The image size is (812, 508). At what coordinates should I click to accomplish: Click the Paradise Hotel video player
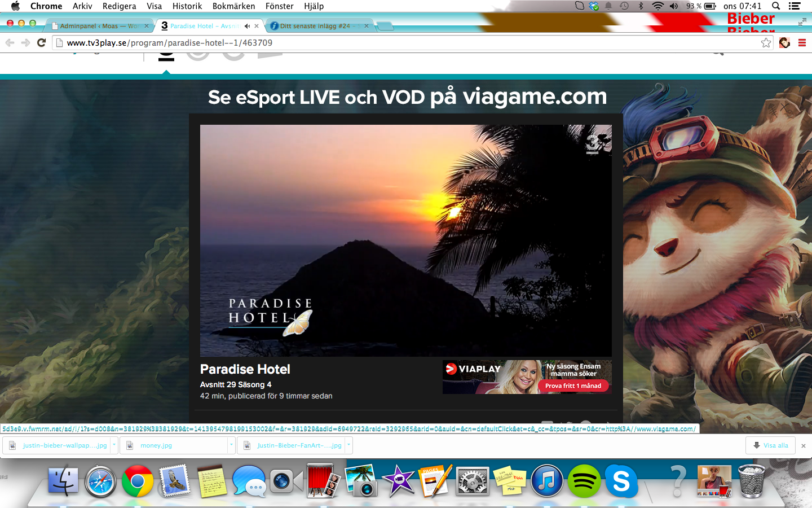405,240
